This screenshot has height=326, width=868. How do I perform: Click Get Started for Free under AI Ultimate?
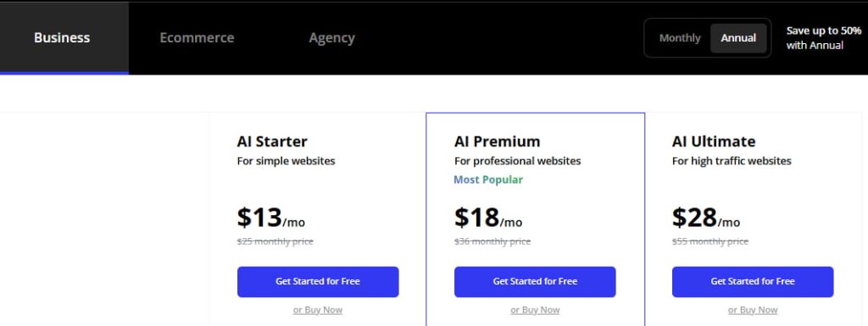click(753, 282)
